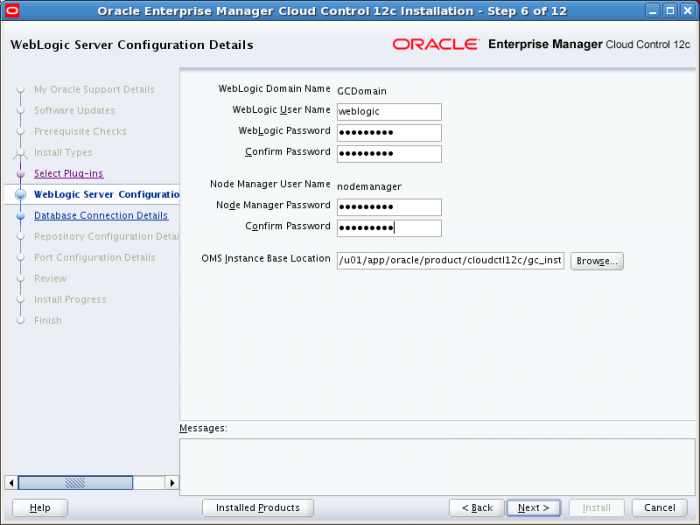The width and height of the screenshot is (700, 525).
Task: Open the Browse dialog for OMS location
Action: [596, 261]
